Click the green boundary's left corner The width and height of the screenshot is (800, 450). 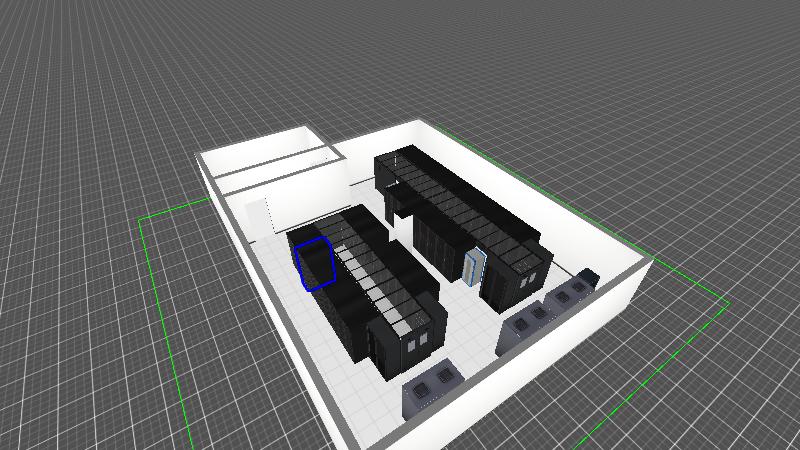point(140,217)
